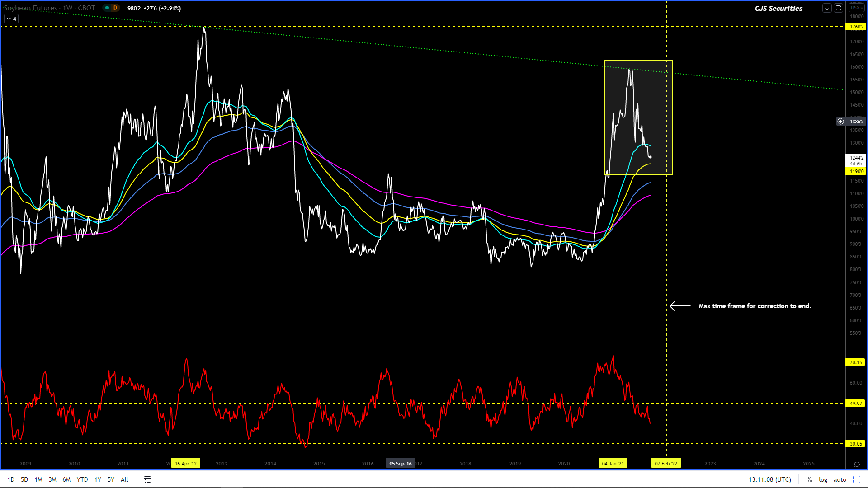868x488 pixels.
Task: Open chart settings gear icon
Action: pos(856,464)
